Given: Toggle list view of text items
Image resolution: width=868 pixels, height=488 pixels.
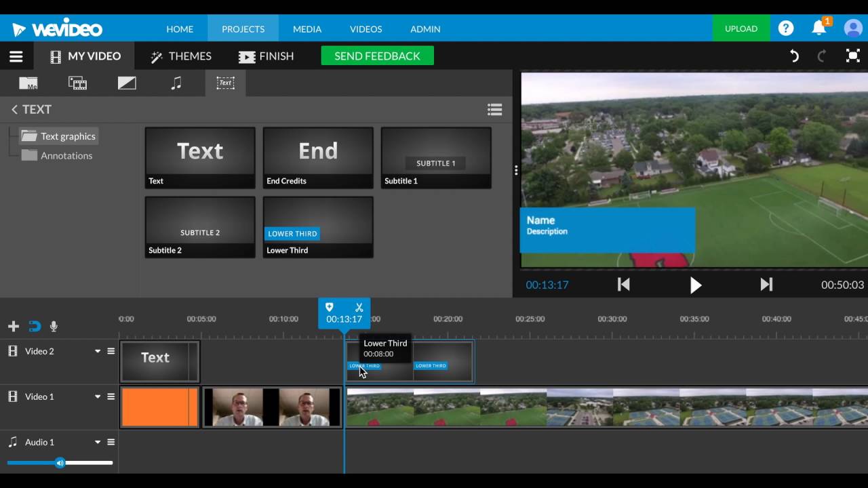Looking at the screenshot, I should coord(494,110).
